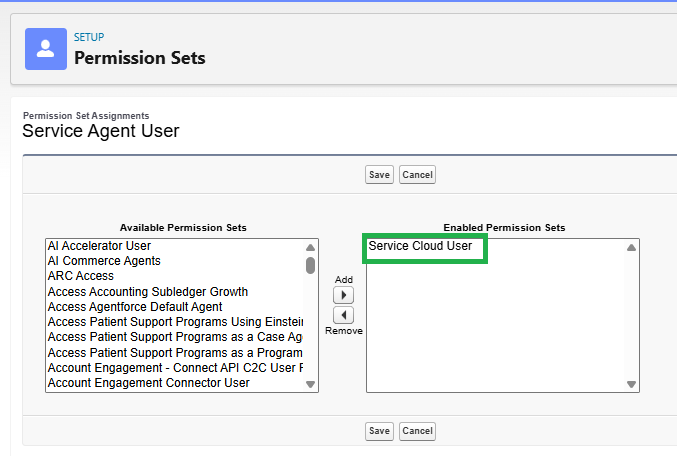Click the Add right-arrow button
Screen dimensions: 677x456
point(344,295)
